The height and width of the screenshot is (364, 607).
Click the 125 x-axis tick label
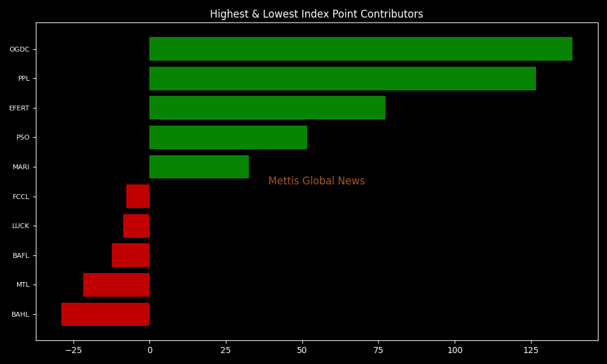pos(531,351)
